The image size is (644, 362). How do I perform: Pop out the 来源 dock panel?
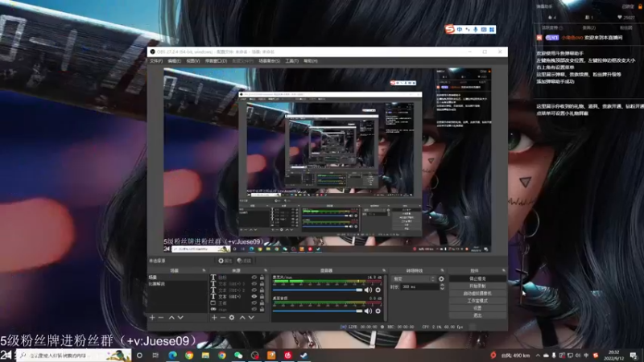(x=266, y=270)
